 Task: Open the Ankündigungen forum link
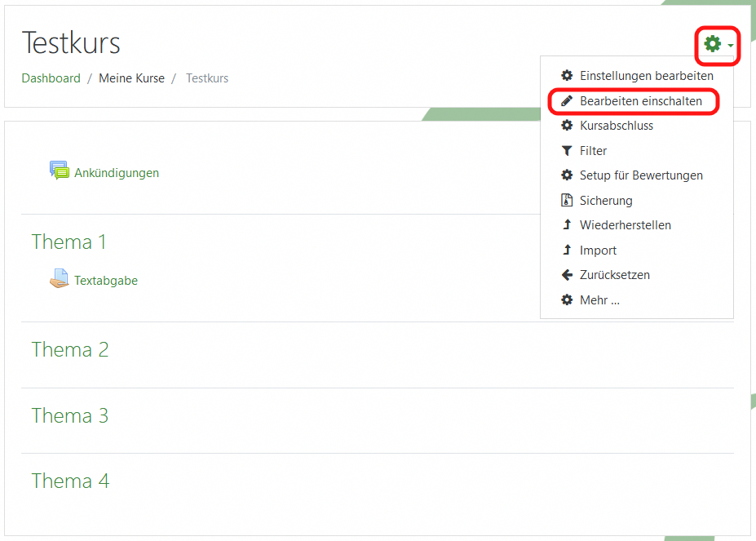coord(117,173)
